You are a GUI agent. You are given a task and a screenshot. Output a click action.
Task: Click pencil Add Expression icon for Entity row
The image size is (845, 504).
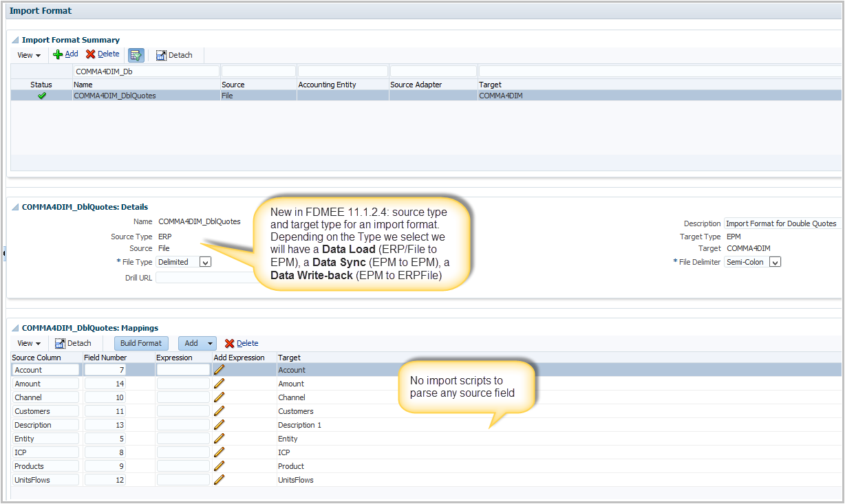tap(220, 439)
